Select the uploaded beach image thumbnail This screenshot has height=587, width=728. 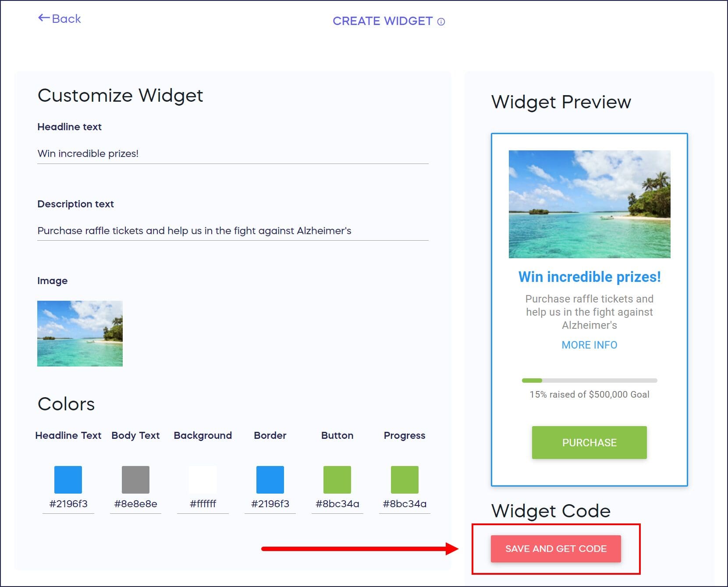[80, 334]
